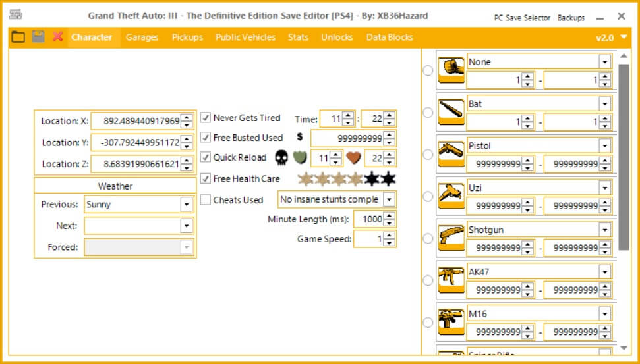Switch to the Data Blocks tab
The width and height of the screenshot is (640, 364).
point(390,37)
